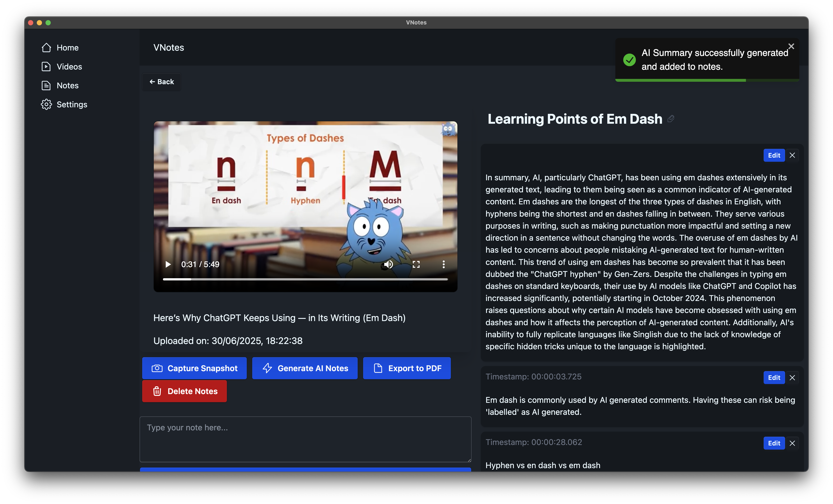Open the Videos section in sidebar
Viewport: 833px width, 504px height.
tap(61, 66)
